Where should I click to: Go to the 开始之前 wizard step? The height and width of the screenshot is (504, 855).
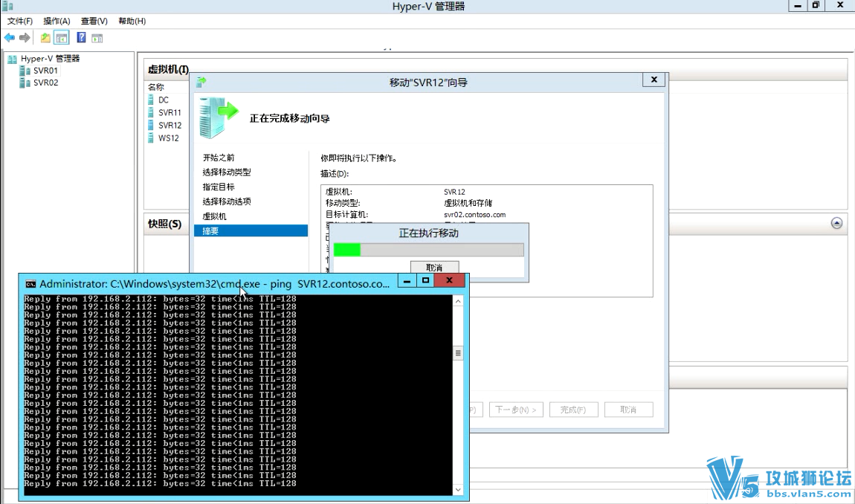[219, 158]
